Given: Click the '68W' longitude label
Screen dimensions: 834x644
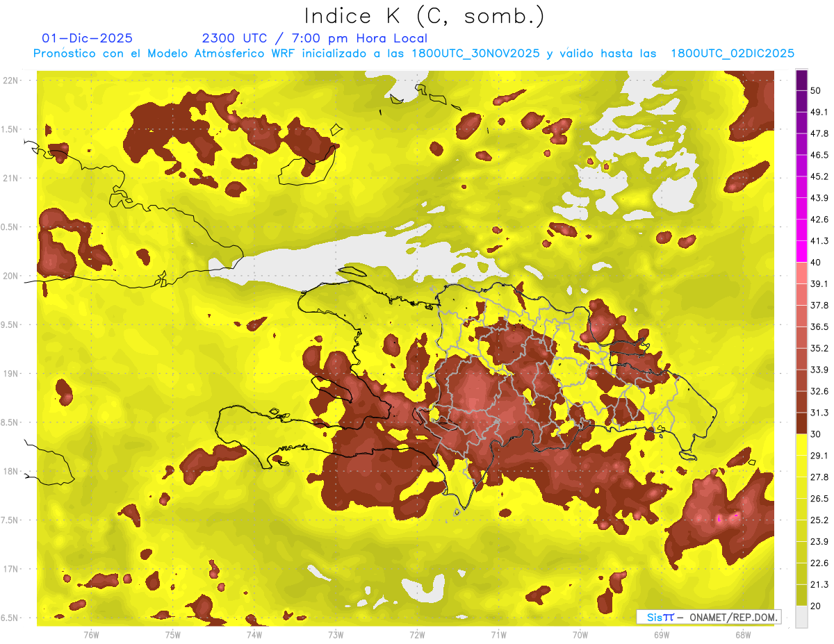Looking at the screenshot, I should pos(742,635).
